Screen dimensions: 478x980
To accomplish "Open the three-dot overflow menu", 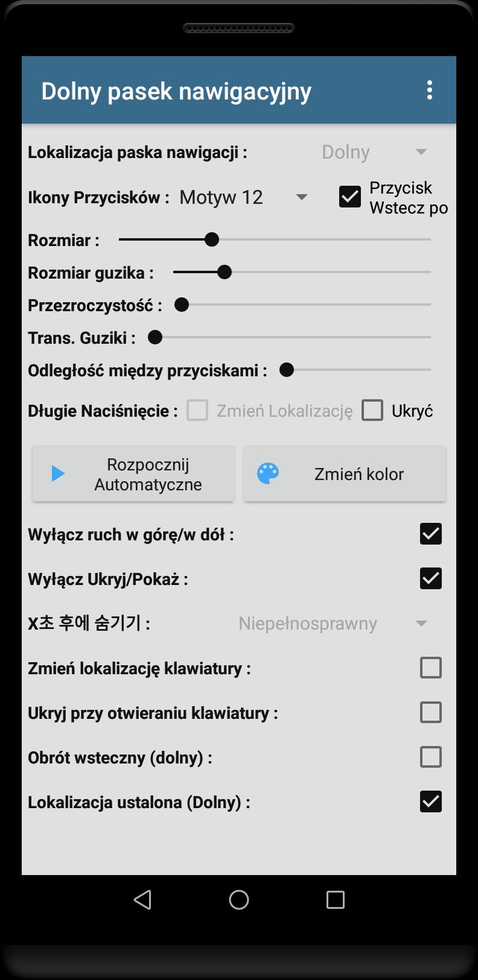I will 429,90.
